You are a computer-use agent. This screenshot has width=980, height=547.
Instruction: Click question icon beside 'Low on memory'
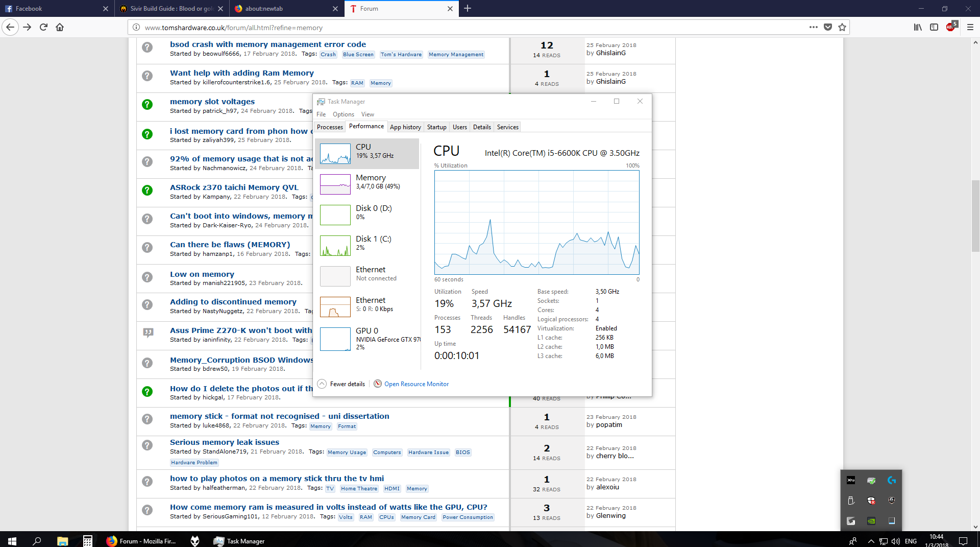point(147,277)
